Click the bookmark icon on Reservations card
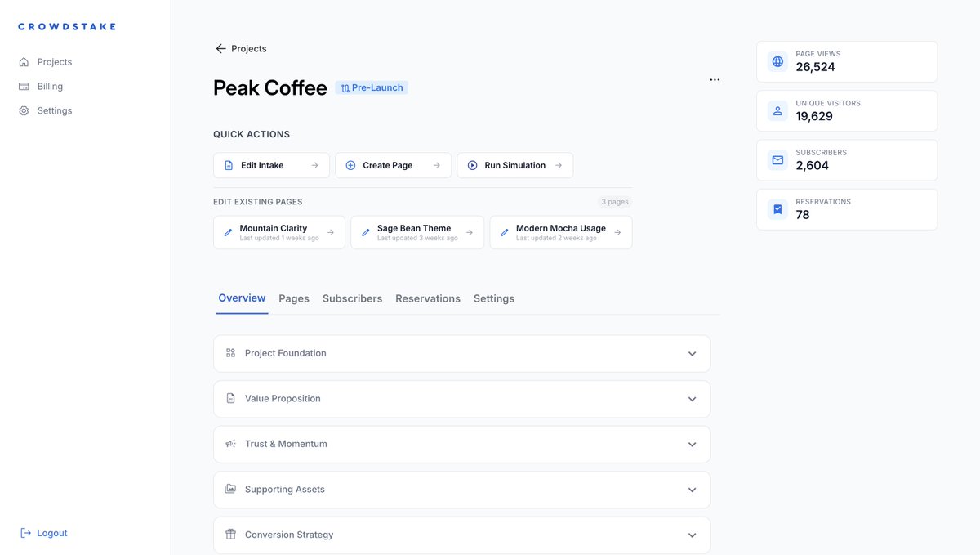The image size is (980, 555). pyautogui.click(x=777, y=209)
